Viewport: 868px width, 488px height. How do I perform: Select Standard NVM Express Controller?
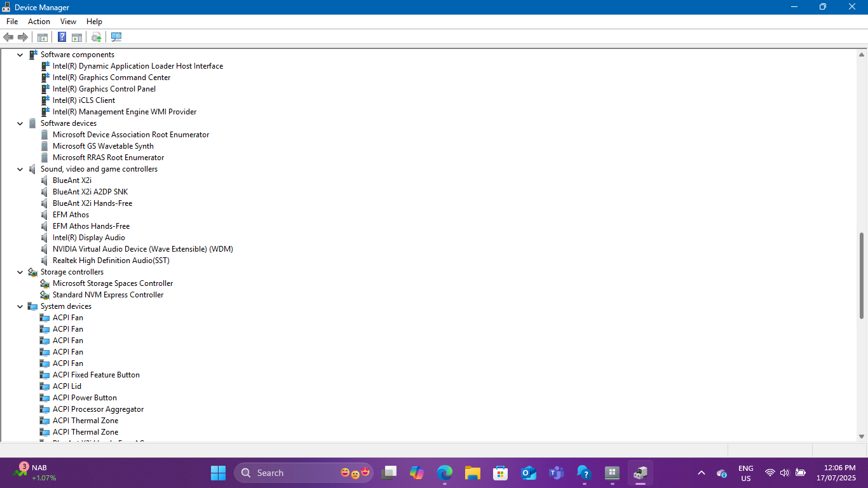tap(108, 295)
